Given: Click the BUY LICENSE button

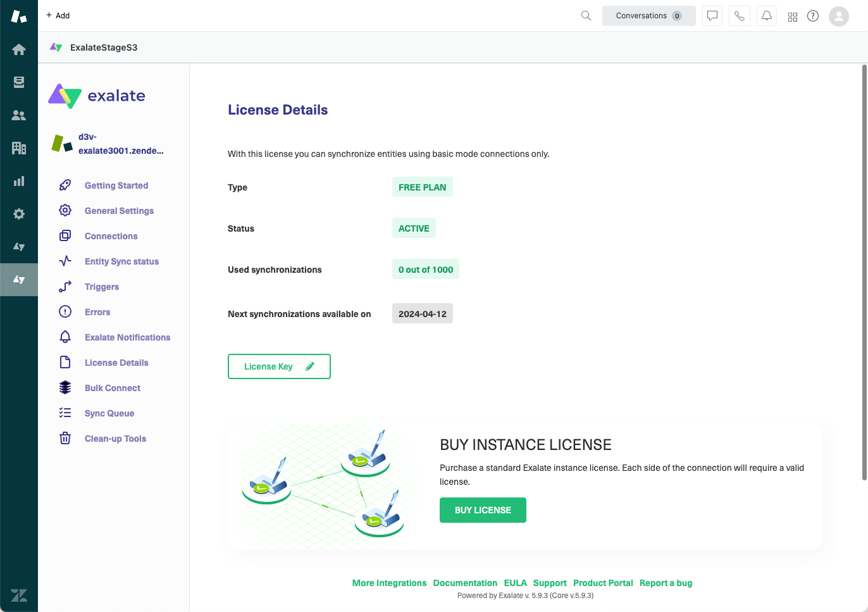Looking at the screenshot, I should pos(483,510).
